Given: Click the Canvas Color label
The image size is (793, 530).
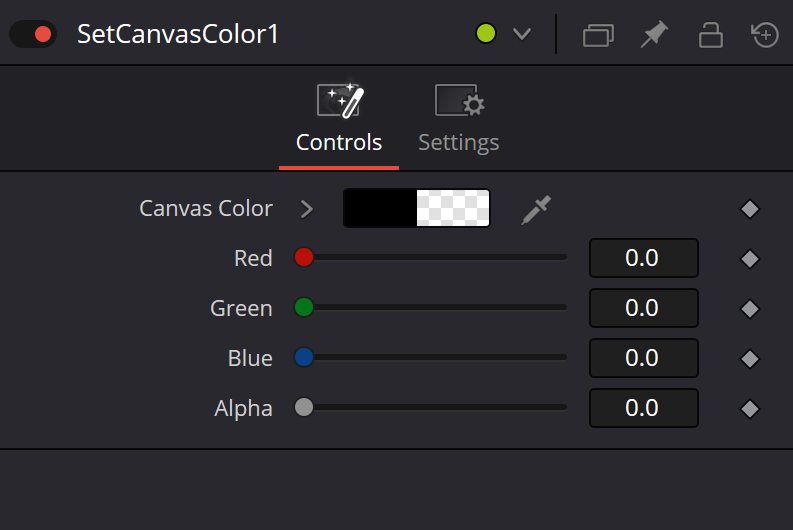Looking at the screenshot, I should tap(206, 208).
